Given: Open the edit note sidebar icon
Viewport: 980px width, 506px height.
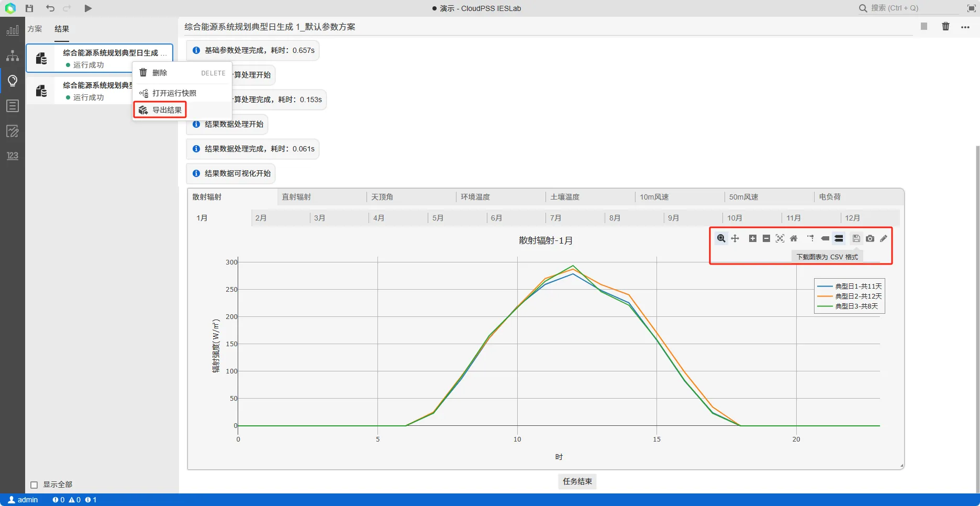Looking at the screenshot, I should tap(13, 131).
